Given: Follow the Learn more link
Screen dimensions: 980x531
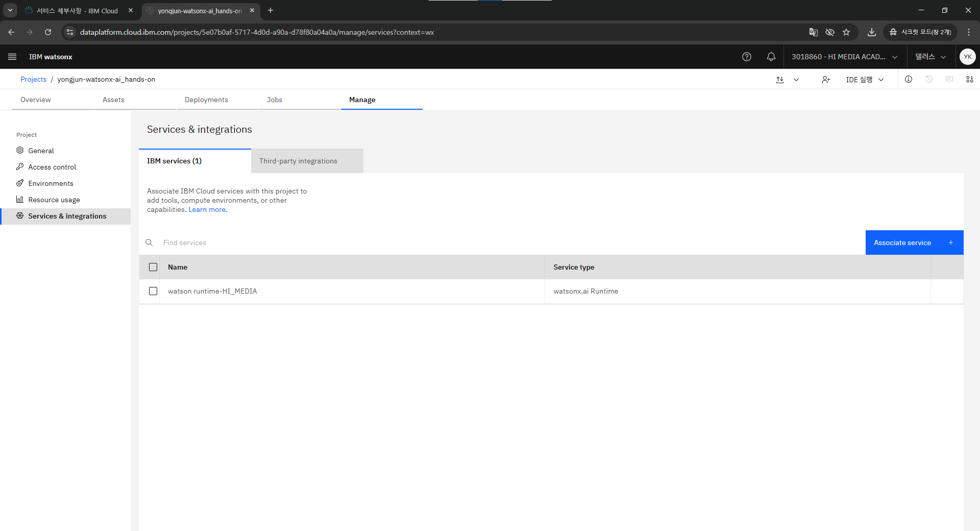Looking at the screenshot, I should tap(207, 209).
